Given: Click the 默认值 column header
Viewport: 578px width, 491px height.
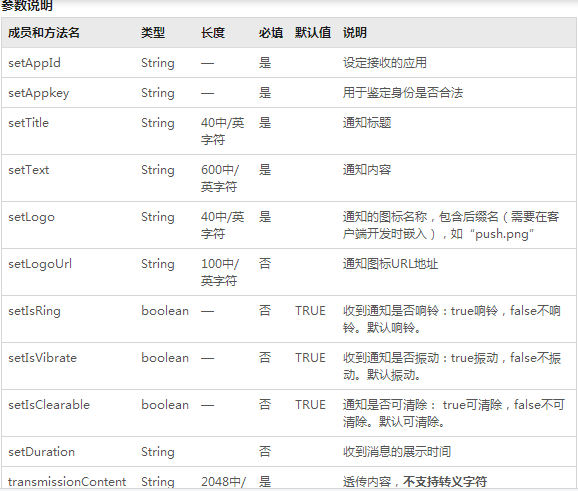Looking at the screenshot, I should pos(313,33).
